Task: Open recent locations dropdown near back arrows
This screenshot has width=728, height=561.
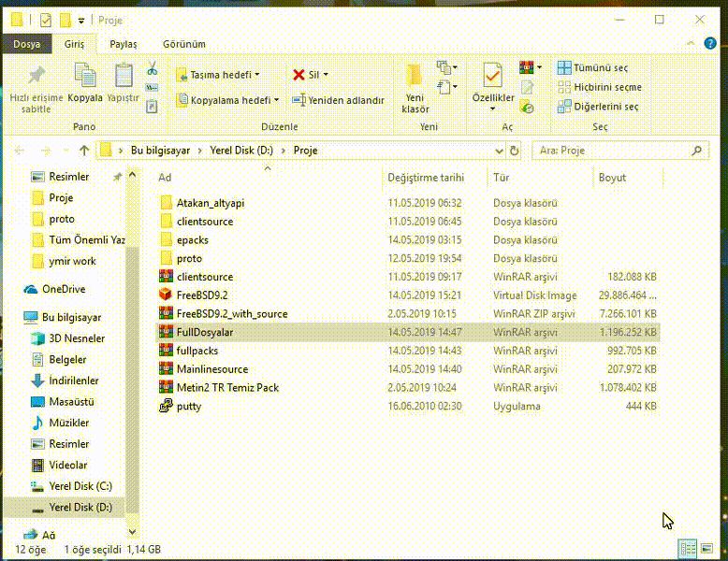Action: 66,151
